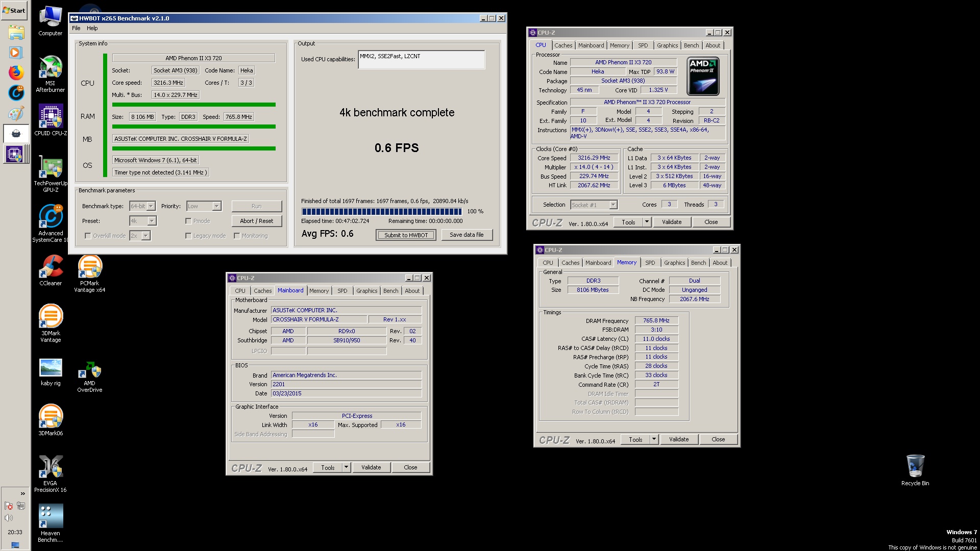Viewport: 980px width, 551px height.
Task: Open Help menu in HWBOT x265
Action: [x=92, y=28]
